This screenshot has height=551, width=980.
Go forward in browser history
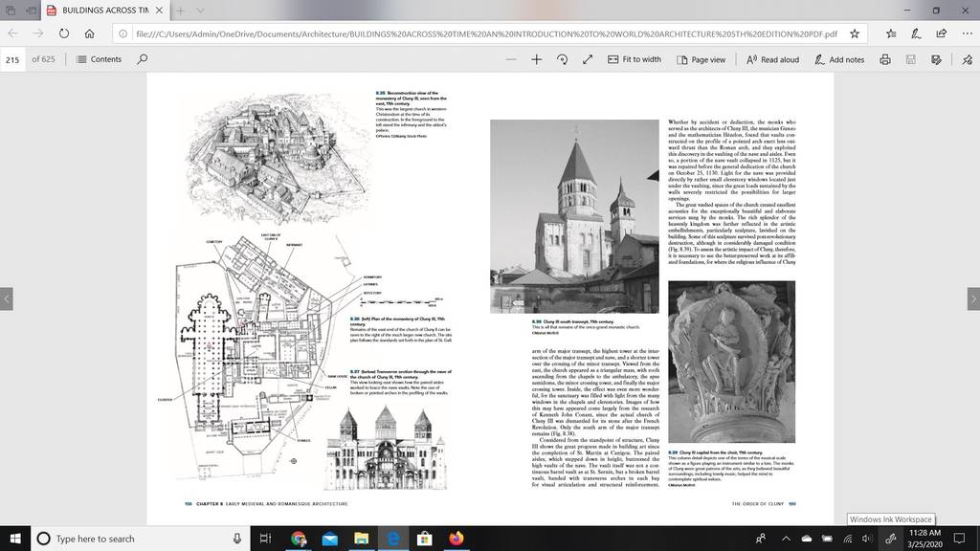click(38, 33)
